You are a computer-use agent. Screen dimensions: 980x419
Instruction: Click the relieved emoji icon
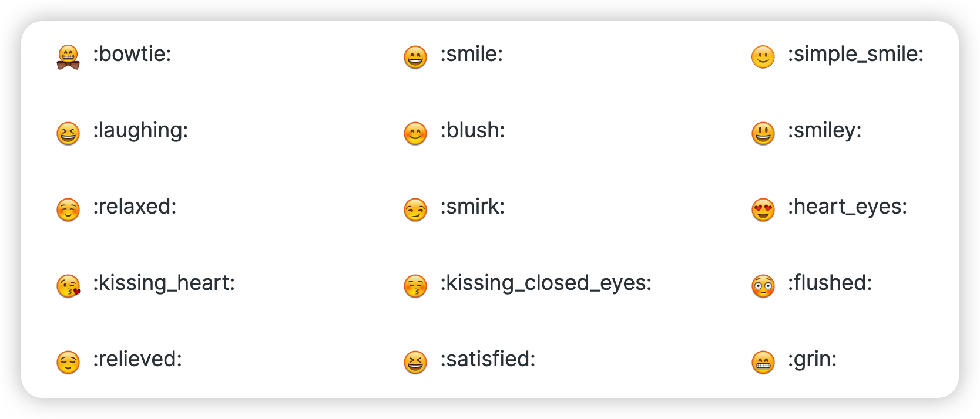point(68,362)
